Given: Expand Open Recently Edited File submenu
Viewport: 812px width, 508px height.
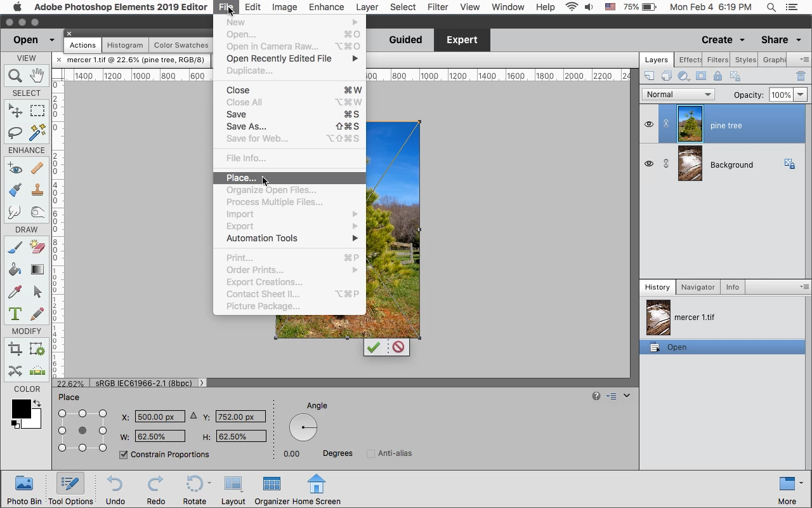Looking at the screenshot, I should tap(289, 58).
